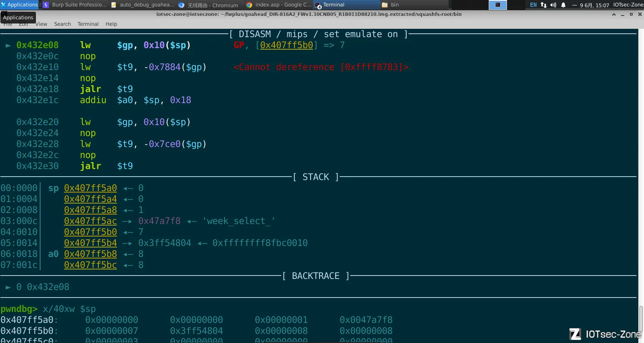Click stack address 0x407ff5bc

click(x=90, y=265)
